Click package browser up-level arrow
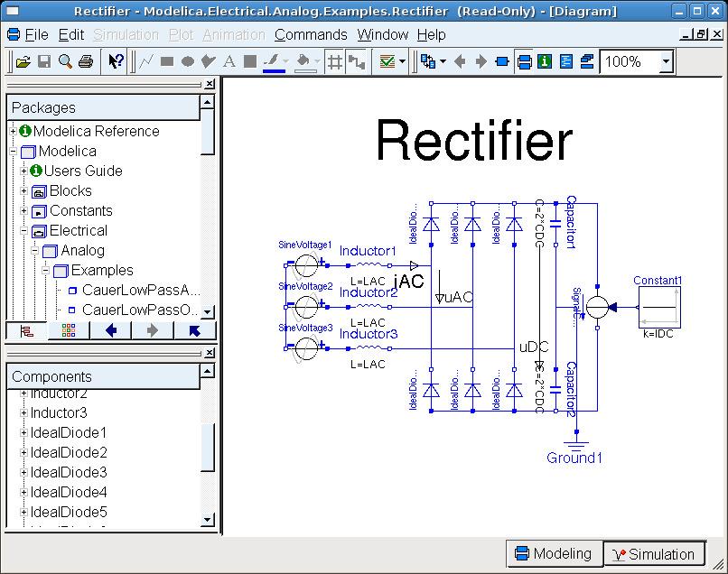728x574 pixels. (x=194, y=331)
